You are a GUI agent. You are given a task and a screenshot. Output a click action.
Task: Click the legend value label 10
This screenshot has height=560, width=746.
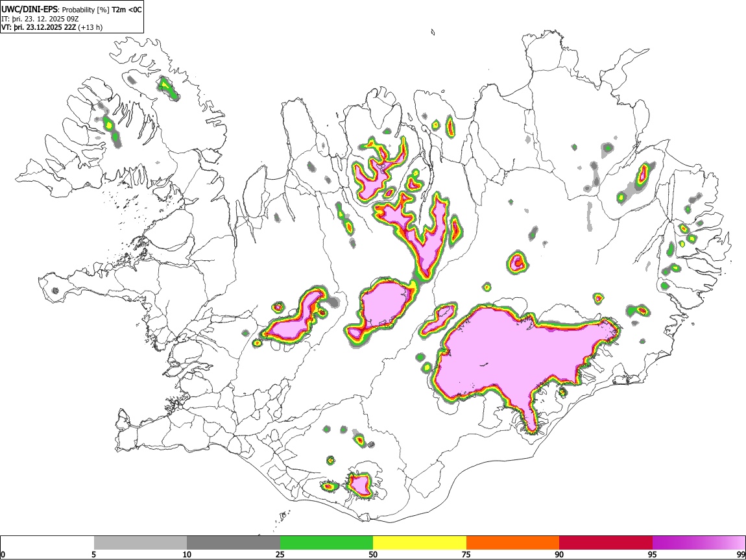point(187,554)
